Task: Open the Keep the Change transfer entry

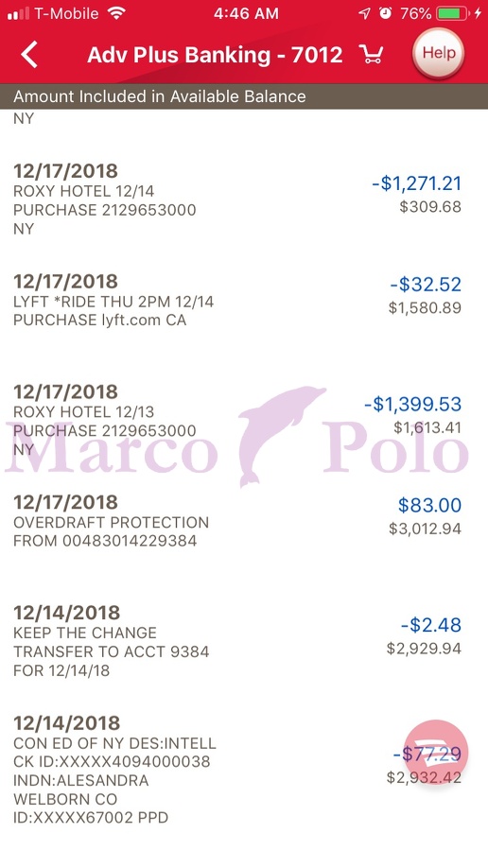Action: (x=244, y=642)
